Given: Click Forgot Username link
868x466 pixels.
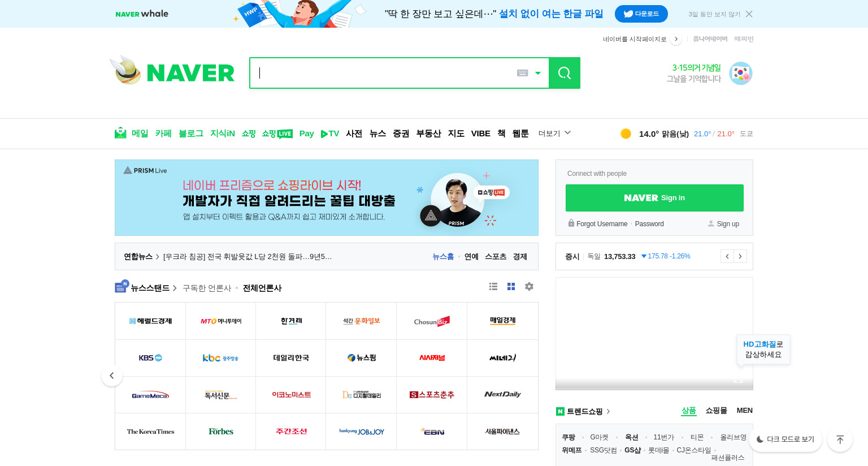Looking at the screenshot, I should point(602,224).
